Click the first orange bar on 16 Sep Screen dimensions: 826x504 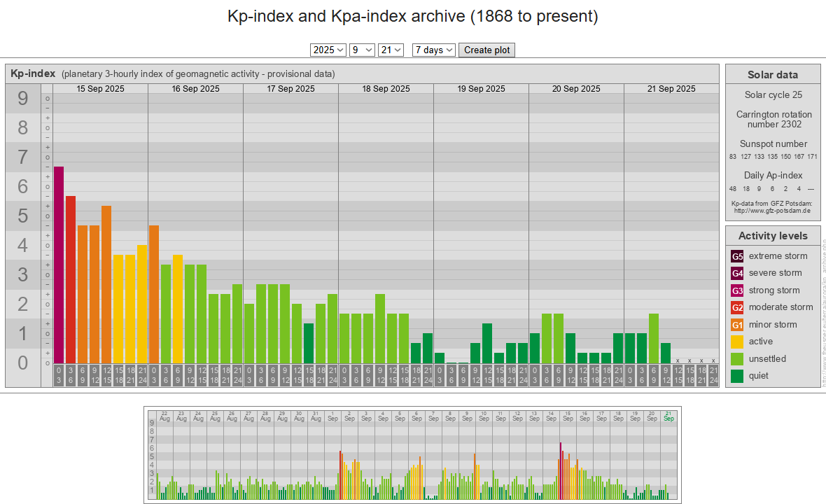pyautogui.click(x=154, y=294)
